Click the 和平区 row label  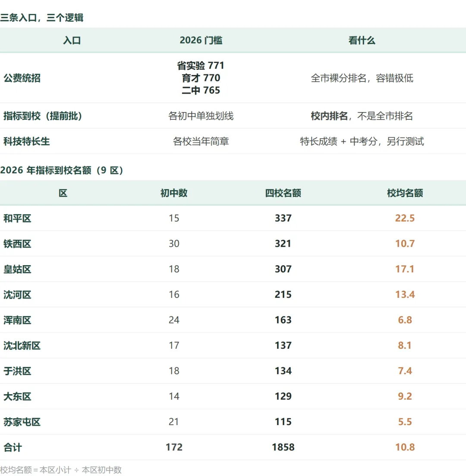pos(17,218)
